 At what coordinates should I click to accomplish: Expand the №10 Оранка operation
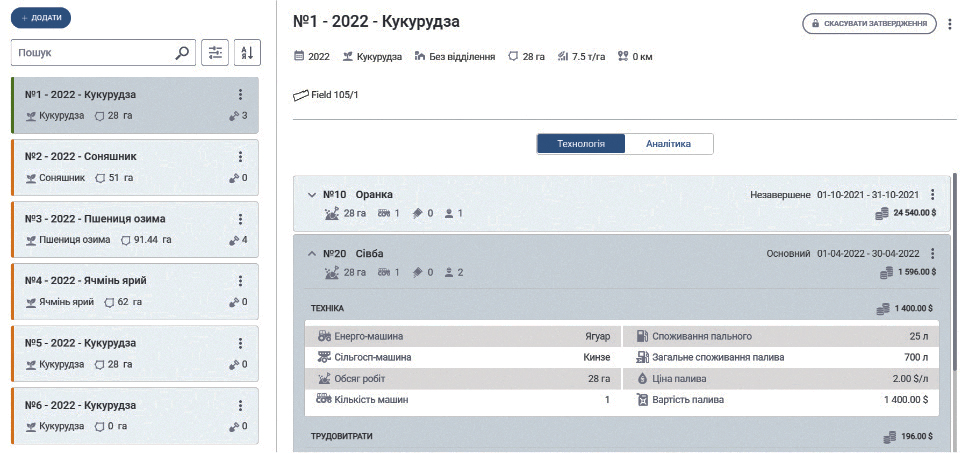click(312, 195)
